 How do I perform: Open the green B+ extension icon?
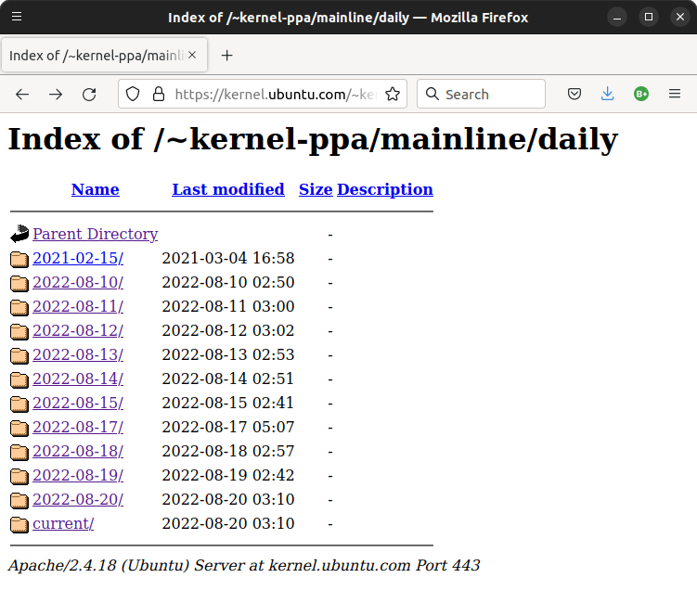coord(641,94)
